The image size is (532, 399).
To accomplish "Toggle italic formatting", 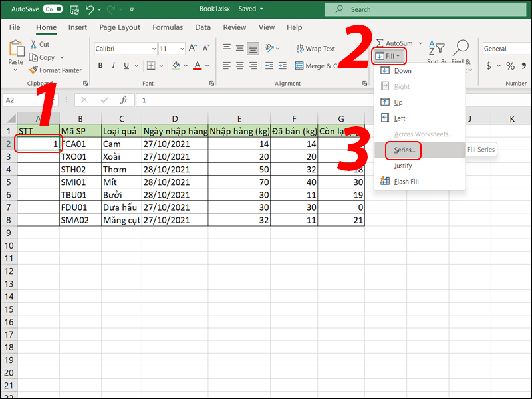I will (114, 65).
